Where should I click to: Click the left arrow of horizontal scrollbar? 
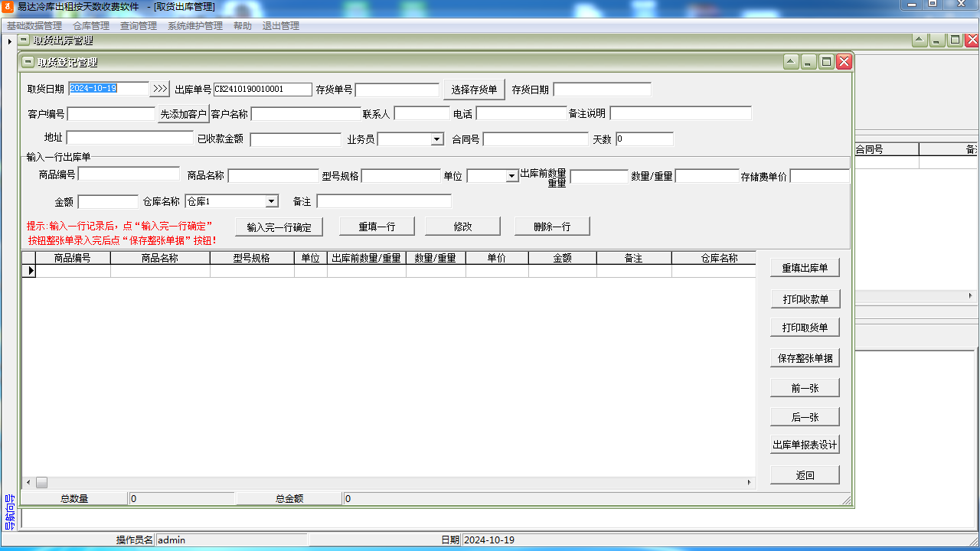(28, 483)
